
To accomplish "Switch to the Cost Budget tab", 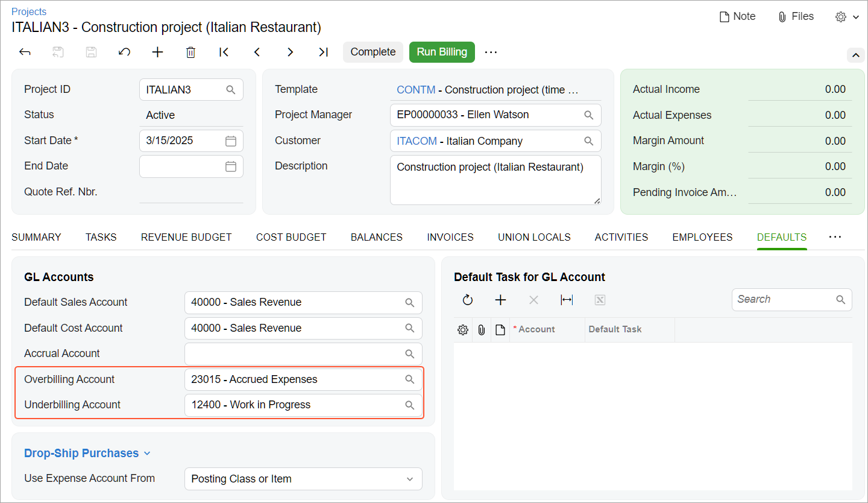I will [x=291, y=238].
